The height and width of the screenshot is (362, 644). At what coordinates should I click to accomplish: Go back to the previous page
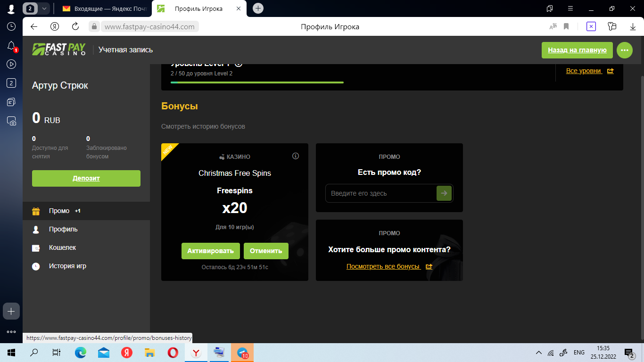(34, 27)
